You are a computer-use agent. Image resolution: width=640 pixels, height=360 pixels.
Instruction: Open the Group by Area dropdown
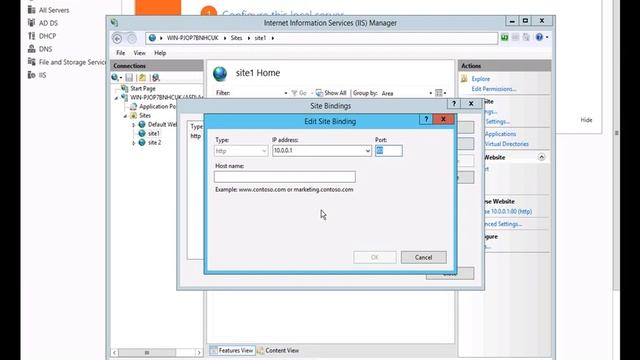coord(431,93)
